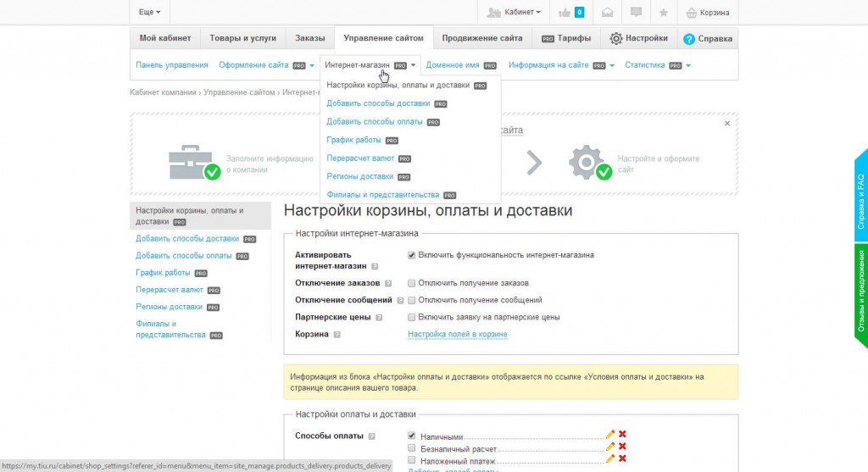This screenshot has height=472, width=868.
Task: Check Отключить получение заказов
Action: [x=411, y=283]
